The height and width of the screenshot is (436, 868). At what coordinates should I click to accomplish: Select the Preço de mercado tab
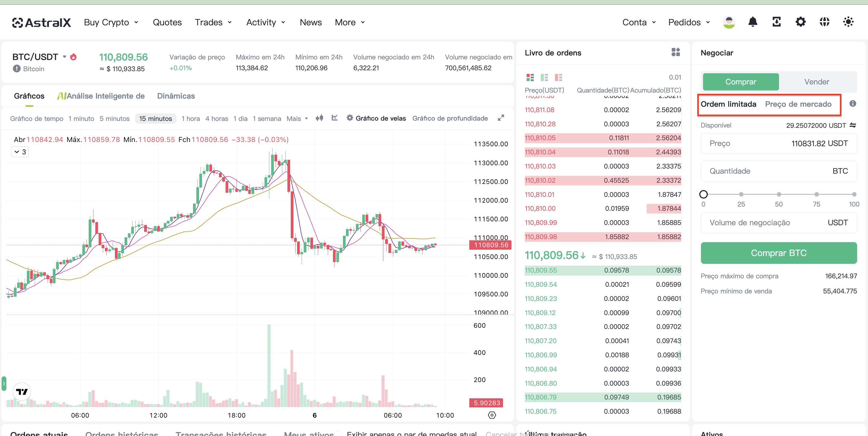point(798,104)
